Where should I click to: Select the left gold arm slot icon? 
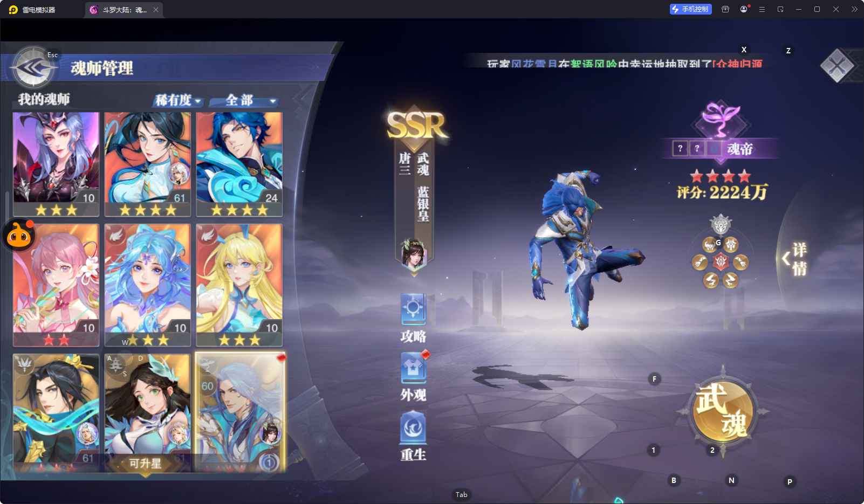(700, 263)
